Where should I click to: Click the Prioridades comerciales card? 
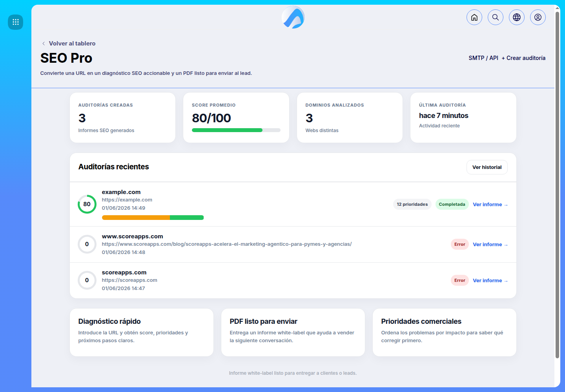[445, 332]
